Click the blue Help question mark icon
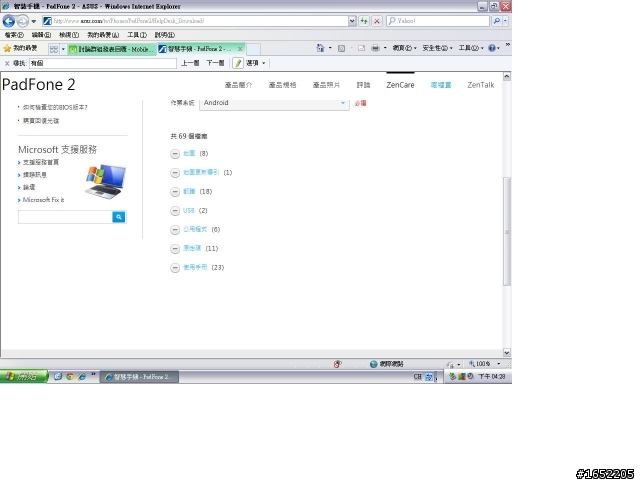Screen dimensions: 640x482 [492, 48]
